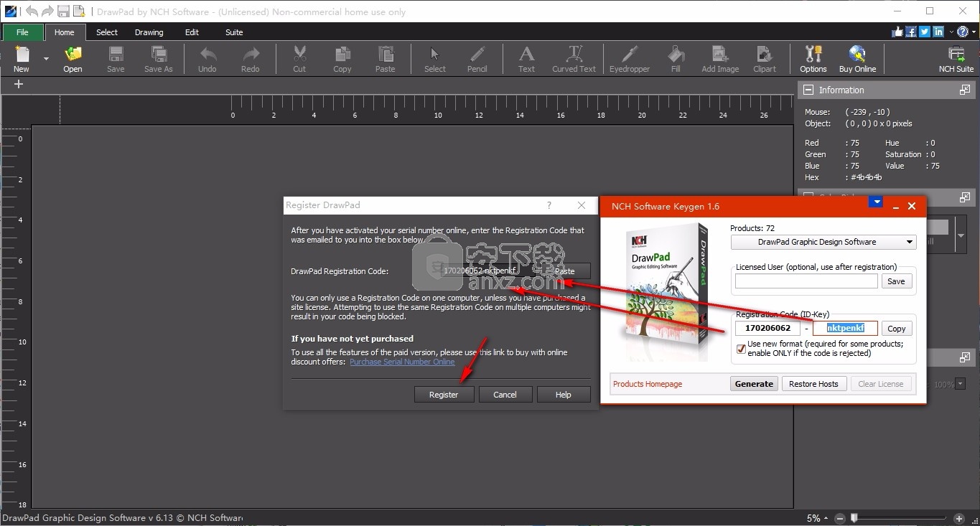This screenshot has width=980, height=526.
Task: Click the Buy Online icon
Action: (x=857, y=59)
